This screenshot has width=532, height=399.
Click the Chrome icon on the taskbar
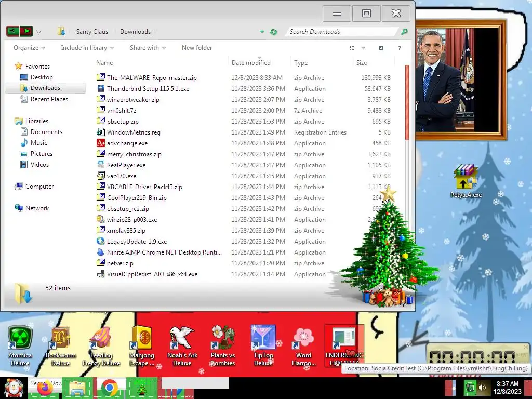(109, 388)
